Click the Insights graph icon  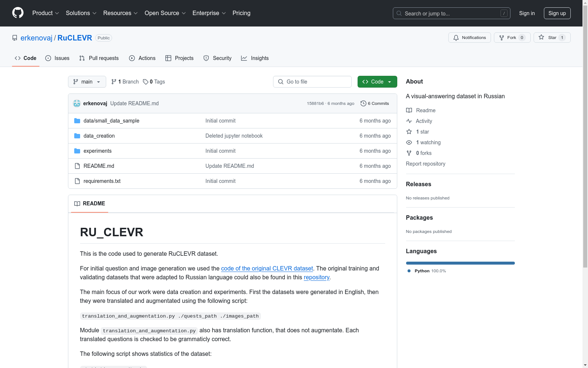pyautogui.click(x=244, y=58)
